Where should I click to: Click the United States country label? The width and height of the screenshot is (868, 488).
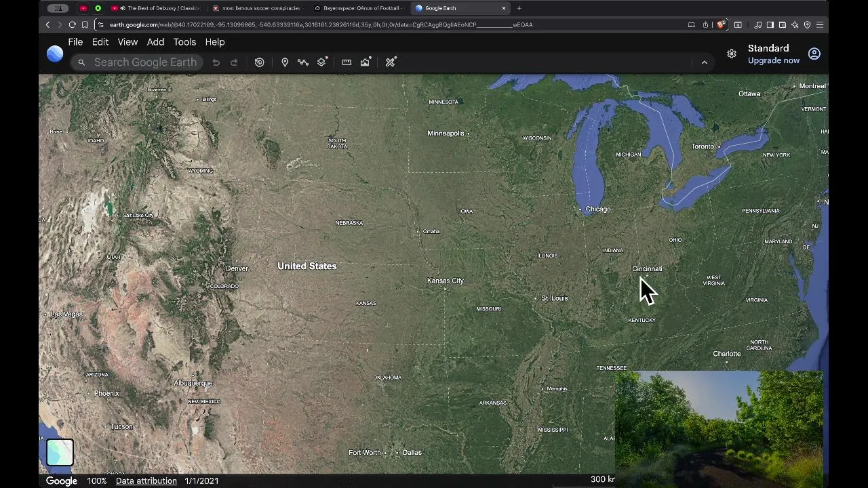pos(307,266)
